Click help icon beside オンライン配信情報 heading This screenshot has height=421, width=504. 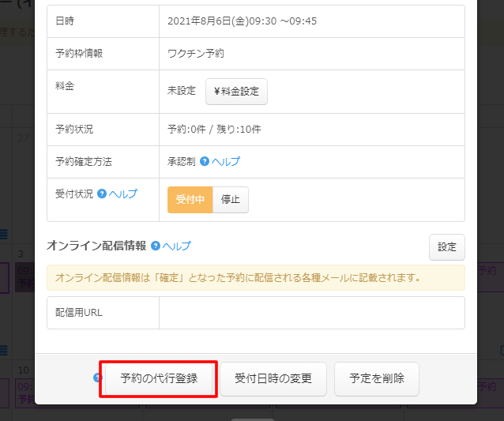156,246
